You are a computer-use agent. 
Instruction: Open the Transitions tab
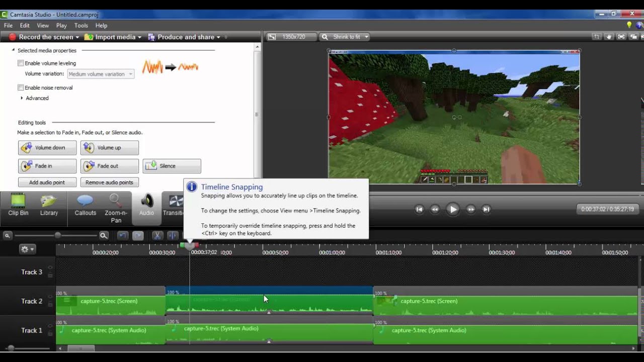click(173, 205)
